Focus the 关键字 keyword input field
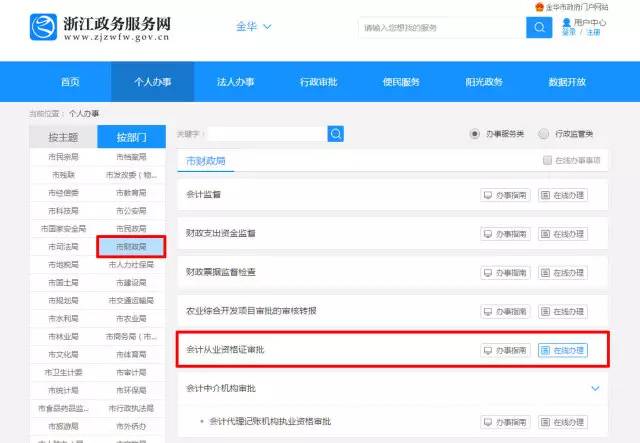 (x=267, y=134)
